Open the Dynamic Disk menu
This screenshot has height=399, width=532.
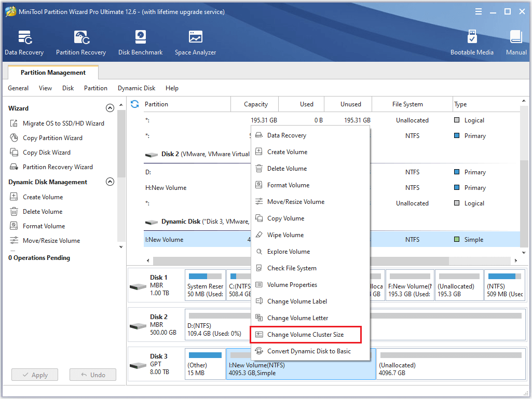pyautogui.click(x=137, y=88)
